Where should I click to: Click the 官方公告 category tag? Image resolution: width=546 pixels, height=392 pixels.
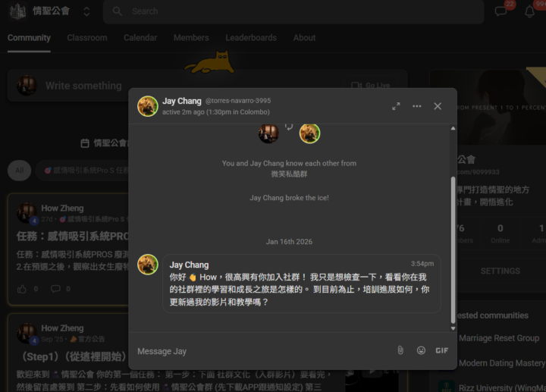(x=87, y=339)
